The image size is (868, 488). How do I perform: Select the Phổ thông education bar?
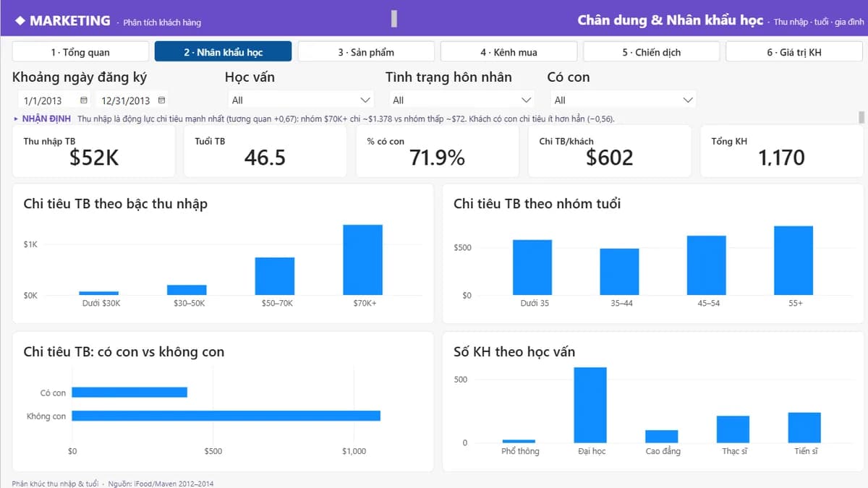pos(519,441)
